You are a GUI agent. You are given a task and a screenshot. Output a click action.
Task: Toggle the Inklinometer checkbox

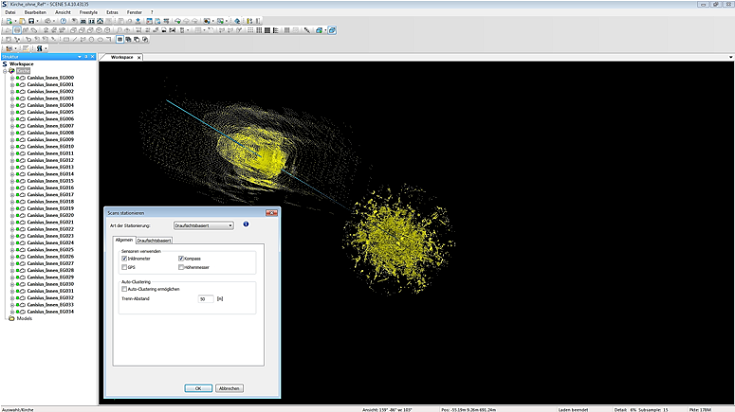tap(124, 258)
